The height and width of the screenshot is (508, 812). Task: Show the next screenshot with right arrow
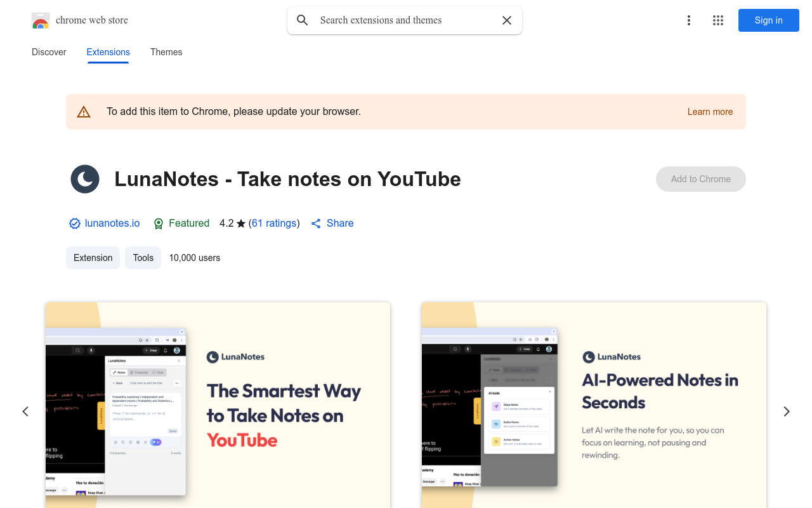tap(787, 411)
